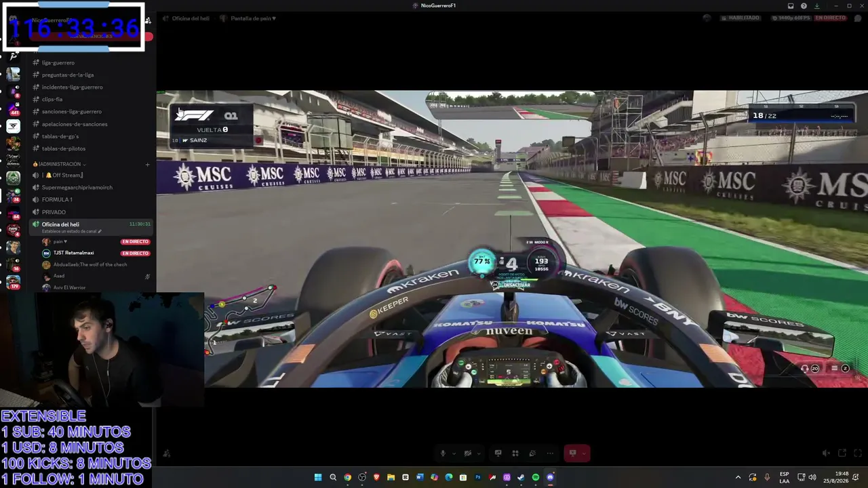Select user TJST Retamalmaxi in voice channel
Viewport: 868px width, 488px height.
[73, 253]
